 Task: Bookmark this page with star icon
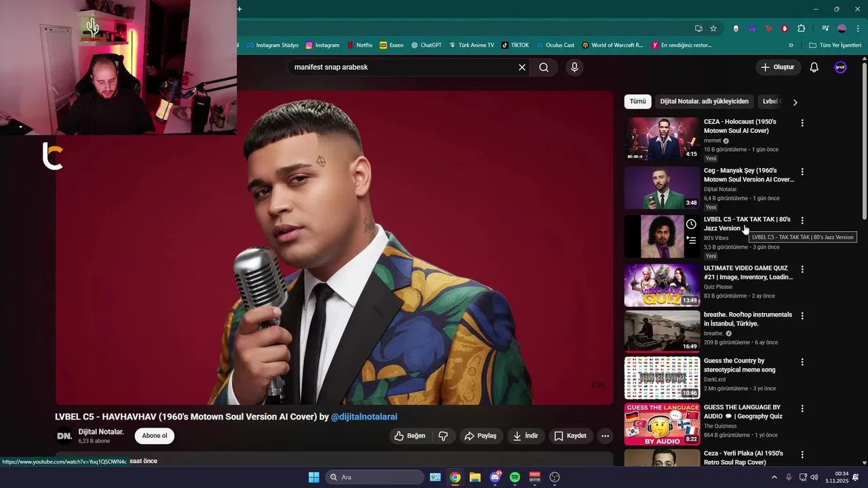[x=713, y=28]
